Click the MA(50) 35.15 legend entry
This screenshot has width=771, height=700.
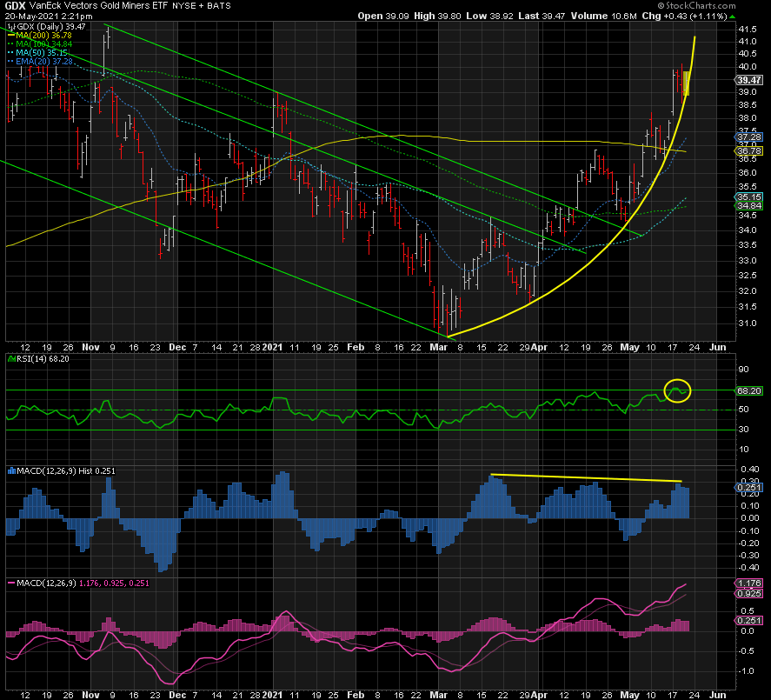coord(37,53)
